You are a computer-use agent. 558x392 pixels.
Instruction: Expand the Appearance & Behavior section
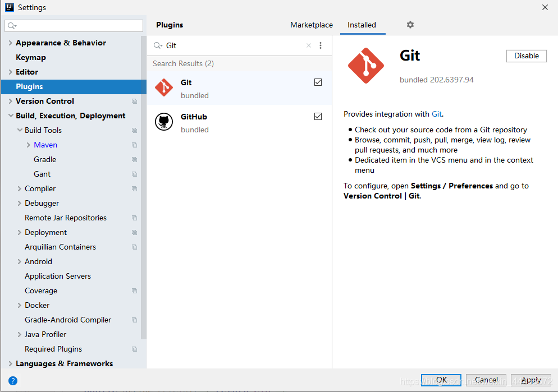pos(10,43)
